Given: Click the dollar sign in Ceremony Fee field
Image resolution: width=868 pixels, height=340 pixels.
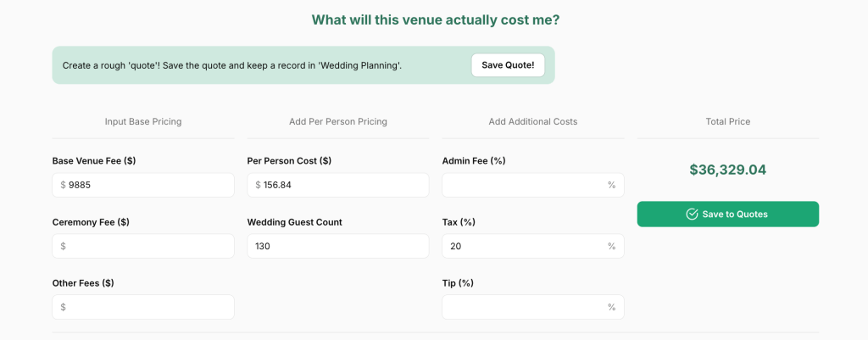Looking at the screenshot, I should (64, 246).
